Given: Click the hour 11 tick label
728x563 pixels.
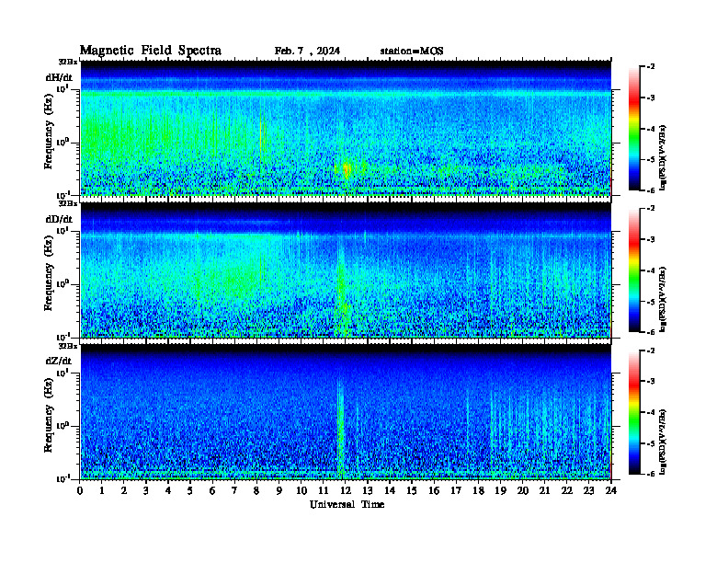Looking at the screenshot, I should (324, 491).
